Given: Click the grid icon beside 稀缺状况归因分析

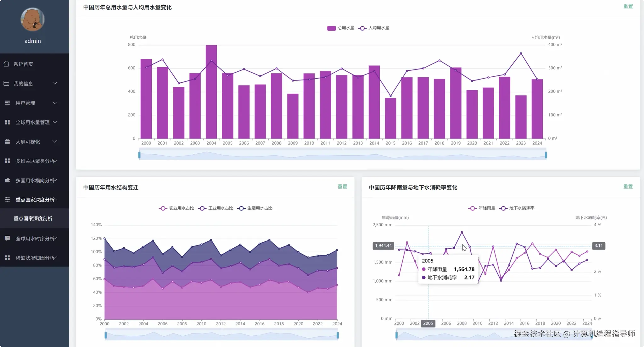Looking at the screenshot, I should 7,258.
